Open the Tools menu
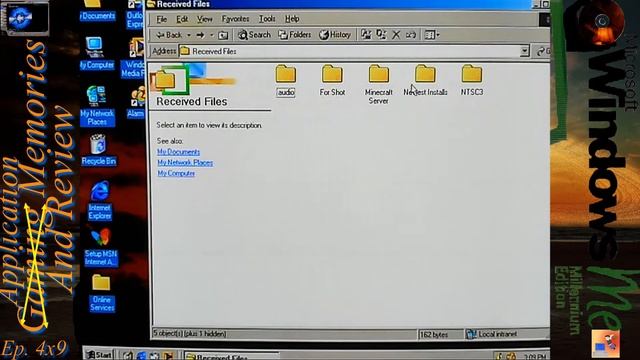 tap(267, 19)
